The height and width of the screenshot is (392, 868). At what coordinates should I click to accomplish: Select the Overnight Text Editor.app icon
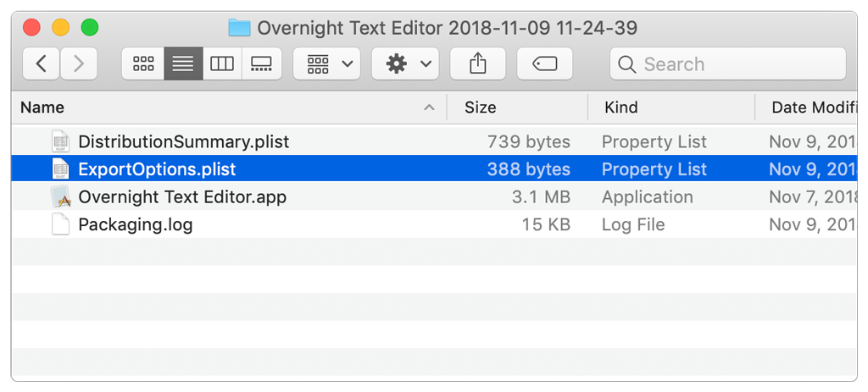point(60,197)
